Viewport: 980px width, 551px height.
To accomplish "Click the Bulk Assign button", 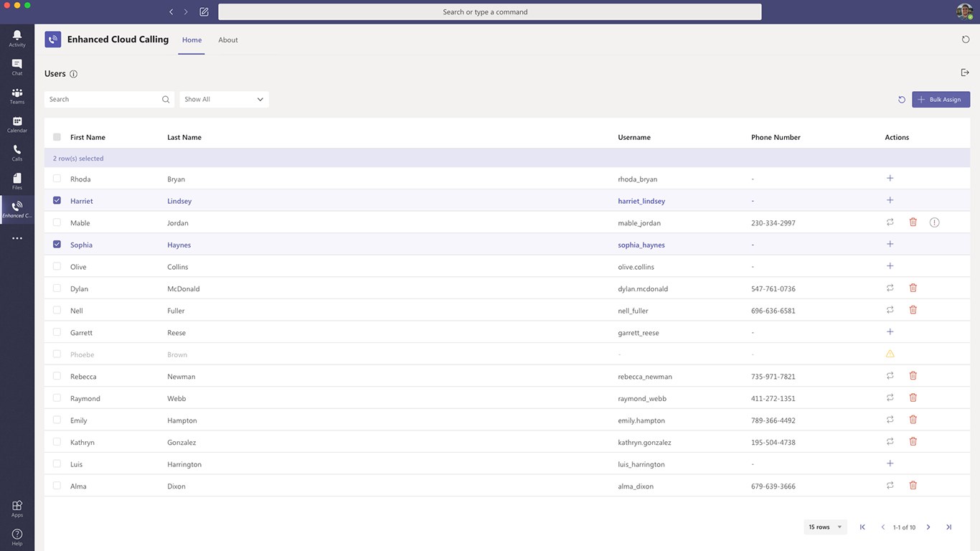I will point(941,100).
